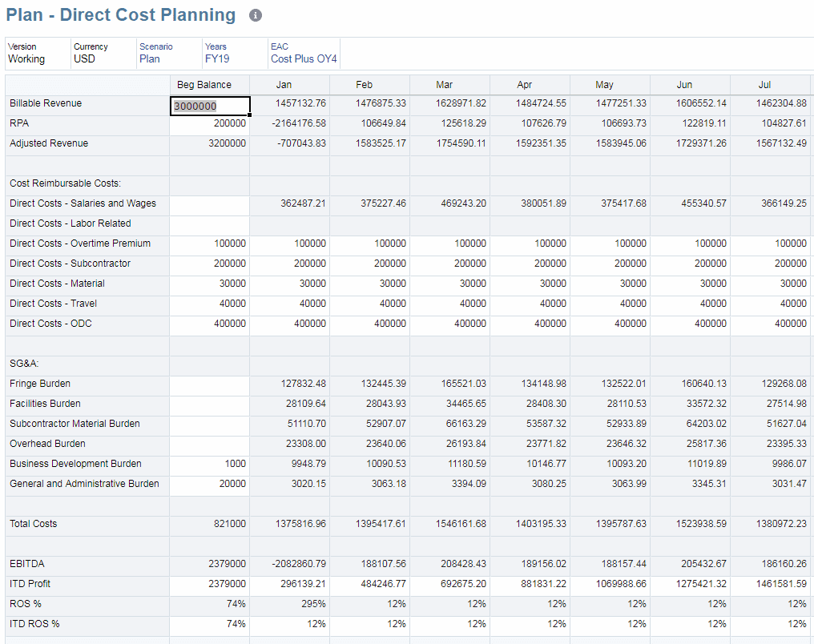The height and width of the screenshot is (644, 814).
Task: Select the Jul column header
Action: 771,85
